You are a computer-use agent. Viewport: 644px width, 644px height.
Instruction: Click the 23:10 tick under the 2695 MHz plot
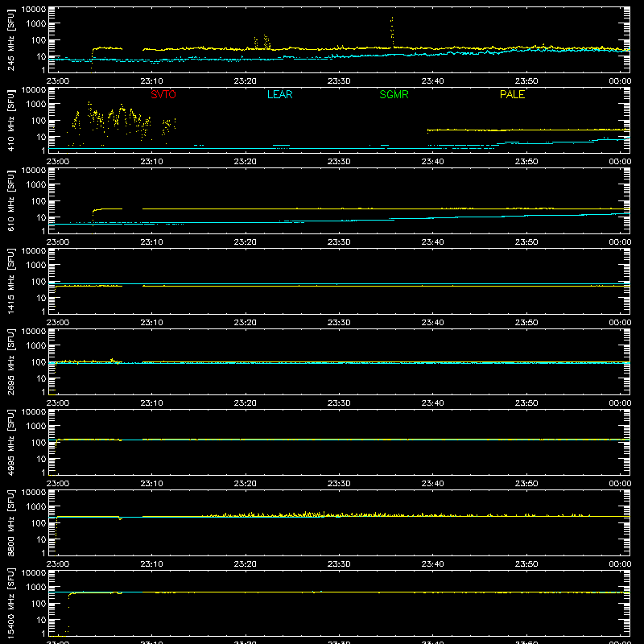[151, 403]
